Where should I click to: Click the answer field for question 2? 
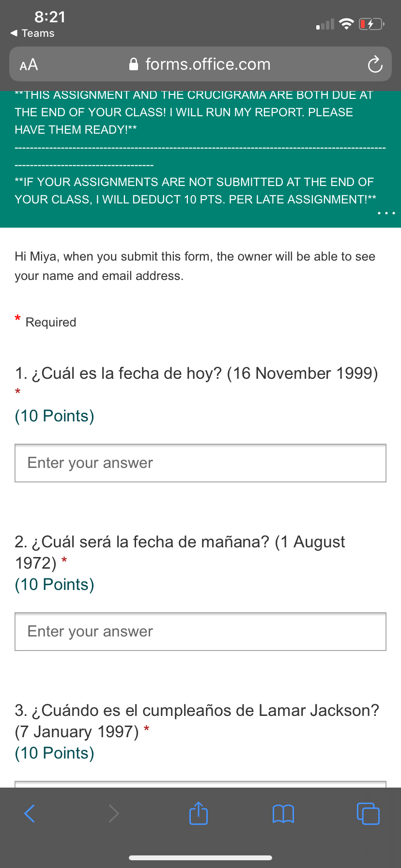[200, 632]
